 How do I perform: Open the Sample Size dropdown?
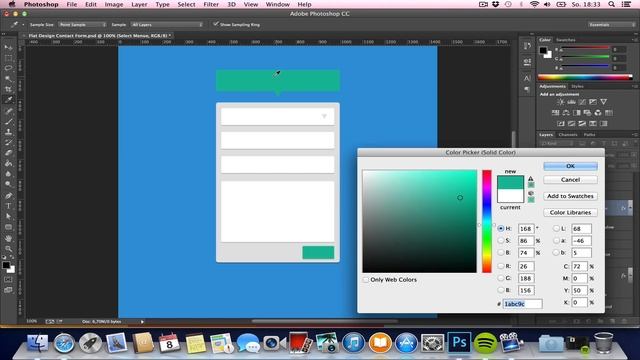pyautogui.click(x=82, y=24)
